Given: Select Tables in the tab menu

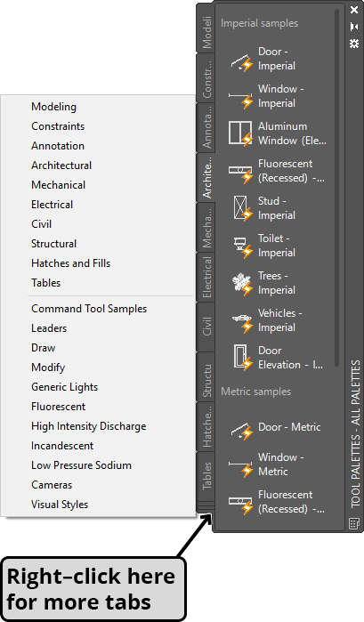Looking at the screenshot, I should (x=46, y=283).
